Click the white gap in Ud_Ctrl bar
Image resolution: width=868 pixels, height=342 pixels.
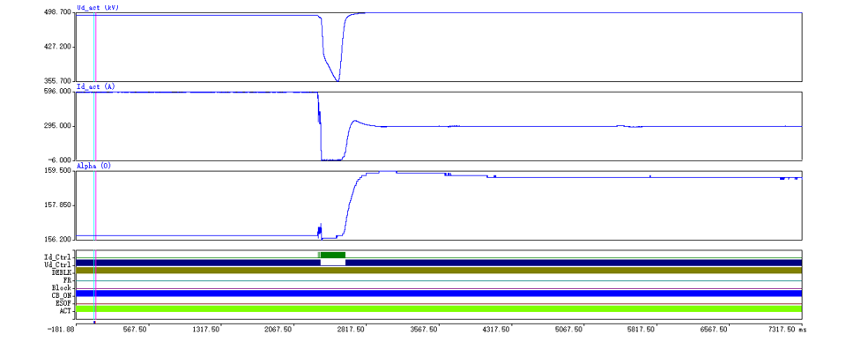pos(333,263)
